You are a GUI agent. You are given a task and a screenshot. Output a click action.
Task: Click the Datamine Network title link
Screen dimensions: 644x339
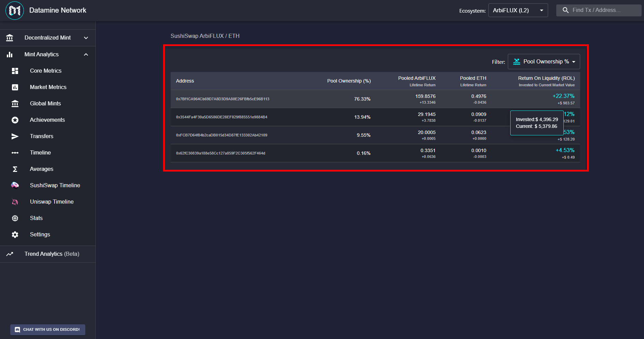click(58, 10)
